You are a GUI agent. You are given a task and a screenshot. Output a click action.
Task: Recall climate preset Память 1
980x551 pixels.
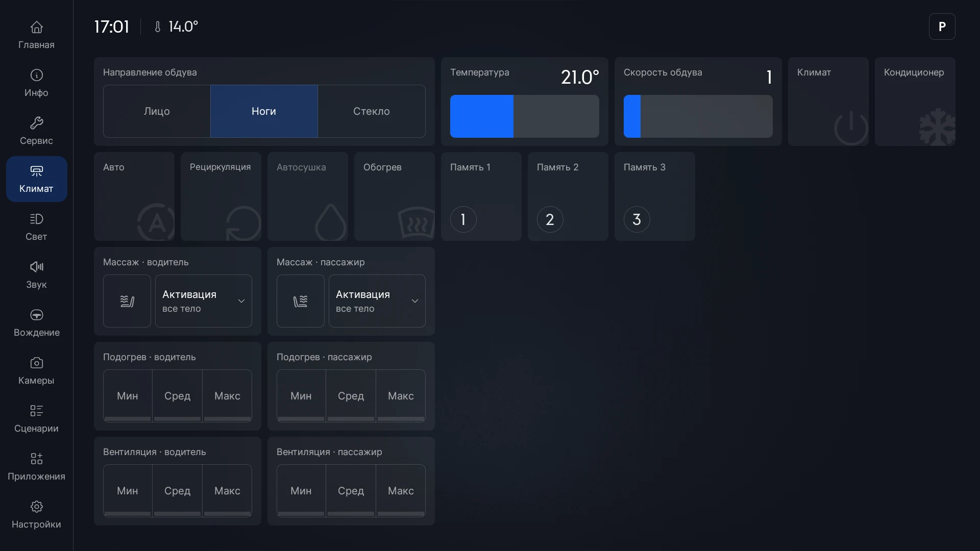point(481,196)
